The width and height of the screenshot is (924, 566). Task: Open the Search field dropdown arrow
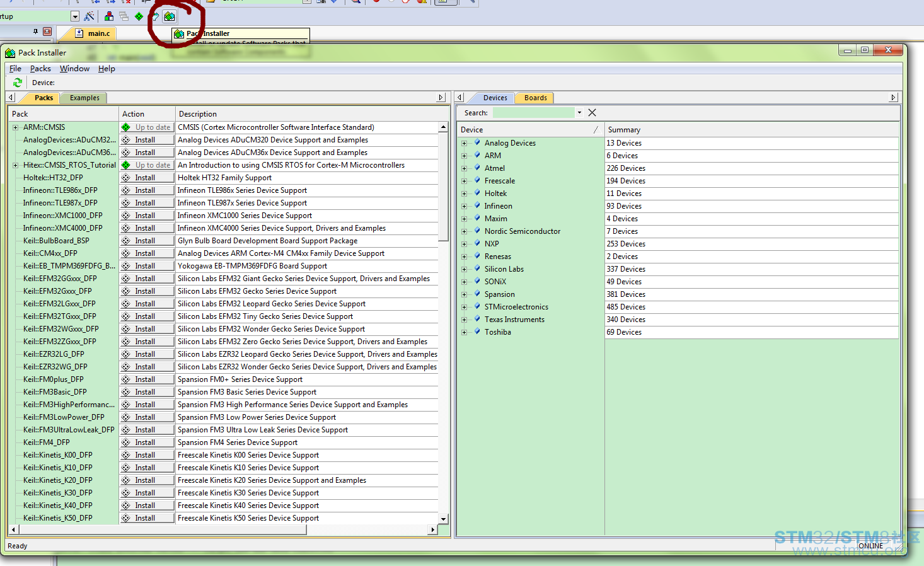[579, 113]
